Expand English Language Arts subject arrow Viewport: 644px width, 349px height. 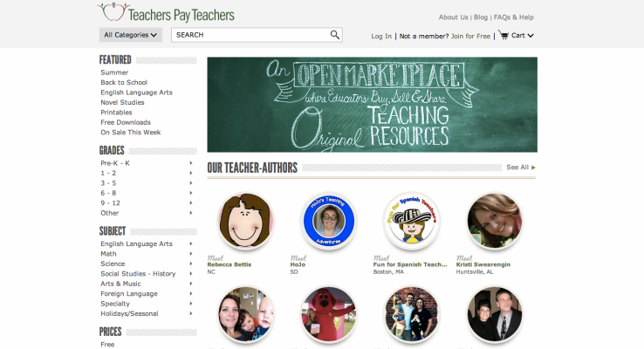click(191, 243)
